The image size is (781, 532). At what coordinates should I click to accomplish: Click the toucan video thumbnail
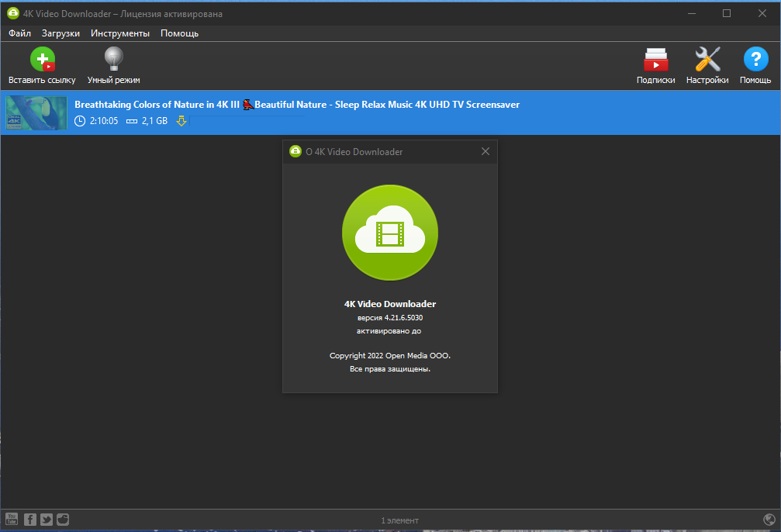tap(36, 112)
